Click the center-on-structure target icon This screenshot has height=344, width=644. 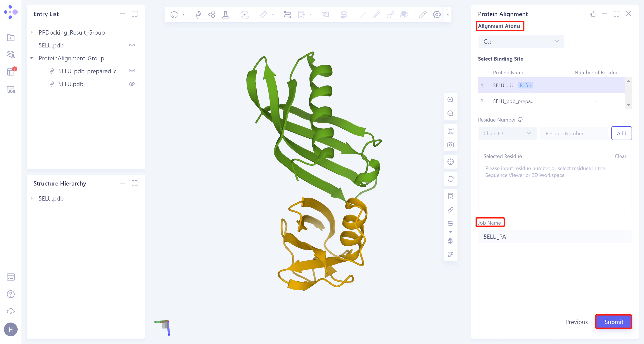pos(451,162)
